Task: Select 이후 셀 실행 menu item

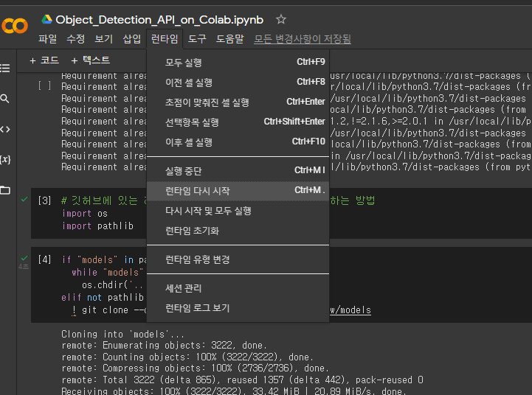Action: [238, 142]
